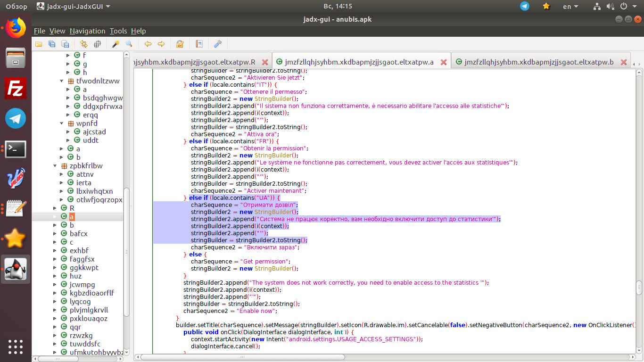Click the Open file folder icon
The height and width of the screenshot is (362, 644).
(39, 44)
